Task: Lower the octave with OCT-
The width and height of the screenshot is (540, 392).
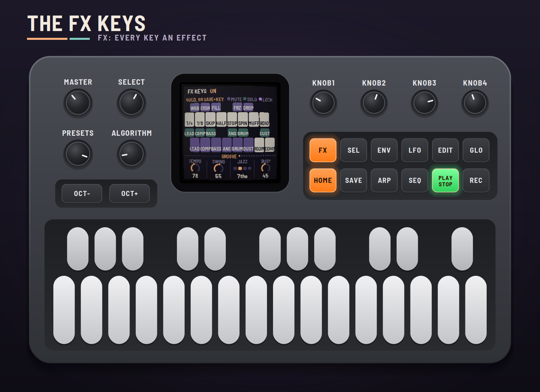Action: [x=82, y=193]
